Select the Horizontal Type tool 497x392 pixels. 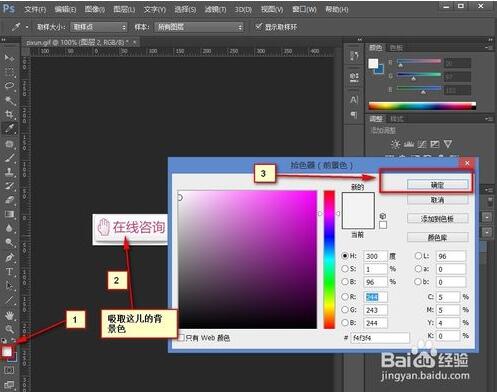(9, 272)
